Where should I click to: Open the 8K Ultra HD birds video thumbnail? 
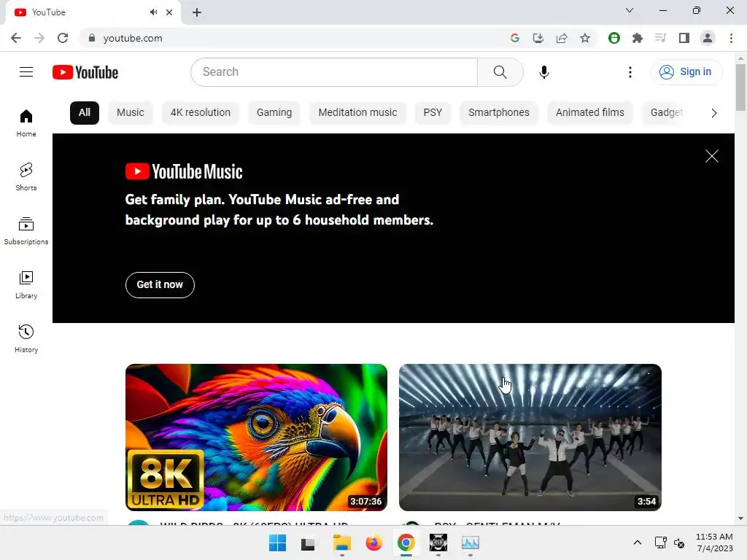coord(256,437)
